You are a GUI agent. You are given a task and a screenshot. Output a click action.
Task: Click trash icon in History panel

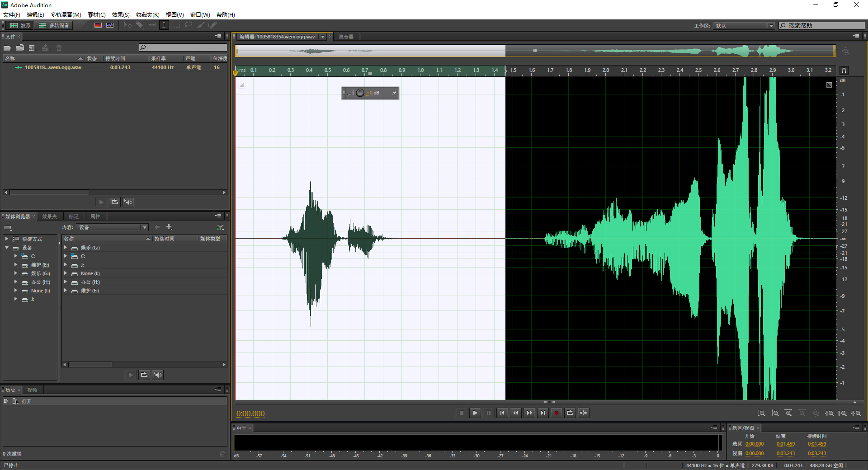[222, 454]
